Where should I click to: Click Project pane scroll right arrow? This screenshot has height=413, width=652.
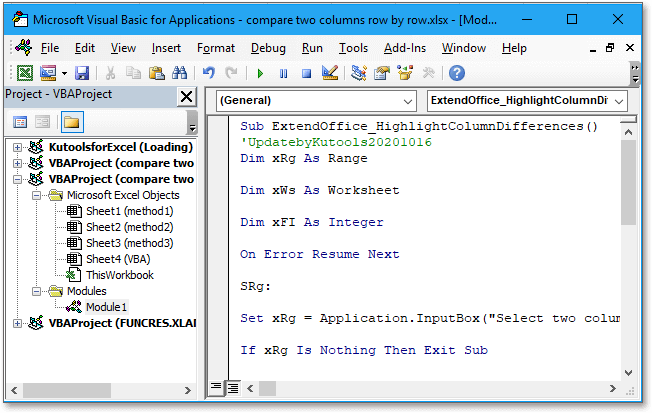coord(188,391)
